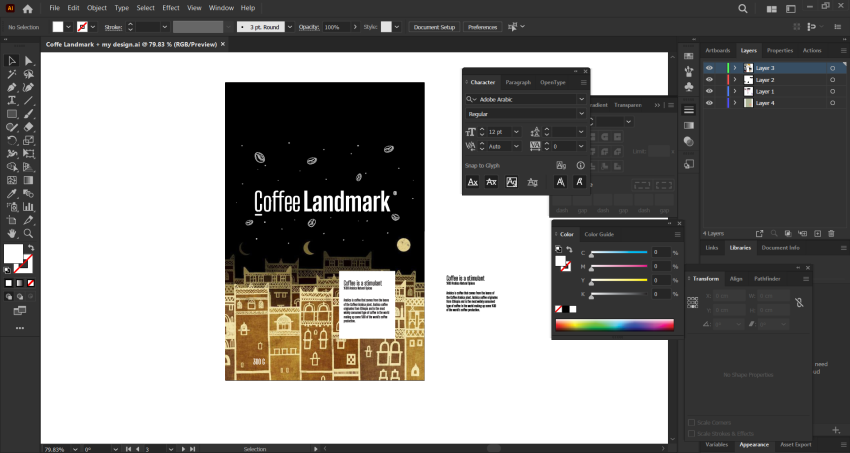Click the Preferences button
The width and height of the screenshot is (850, 453).
point(482,27)
